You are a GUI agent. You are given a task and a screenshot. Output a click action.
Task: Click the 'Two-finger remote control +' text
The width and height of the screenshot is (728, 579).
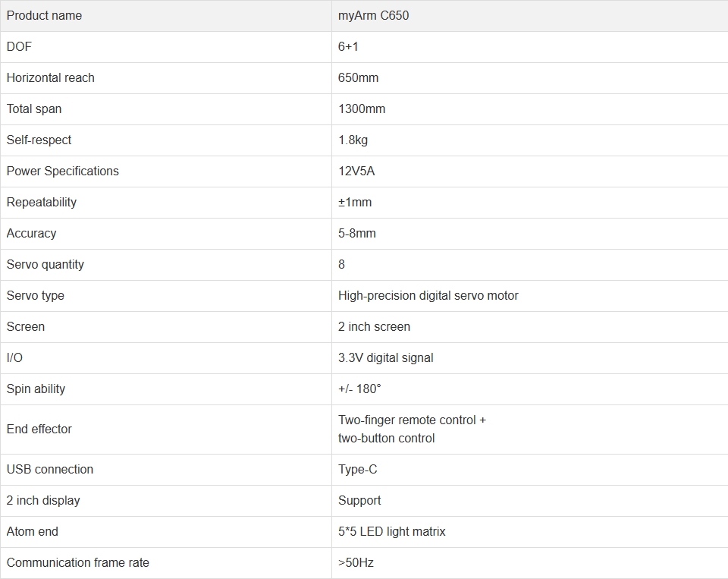point(413,420)
